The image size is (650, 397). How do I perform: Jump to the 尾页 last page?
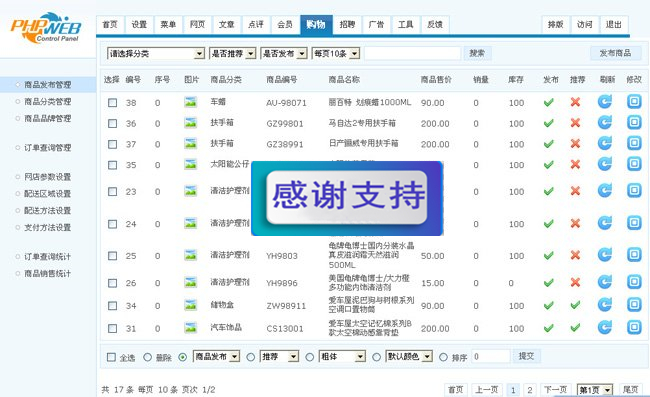coord(631,390)
